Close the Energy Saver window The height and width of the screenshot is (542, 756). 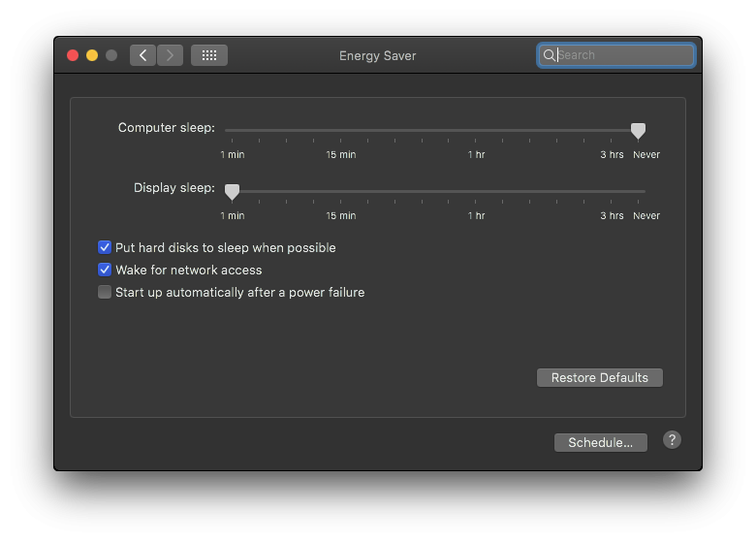tap(73, 55)
